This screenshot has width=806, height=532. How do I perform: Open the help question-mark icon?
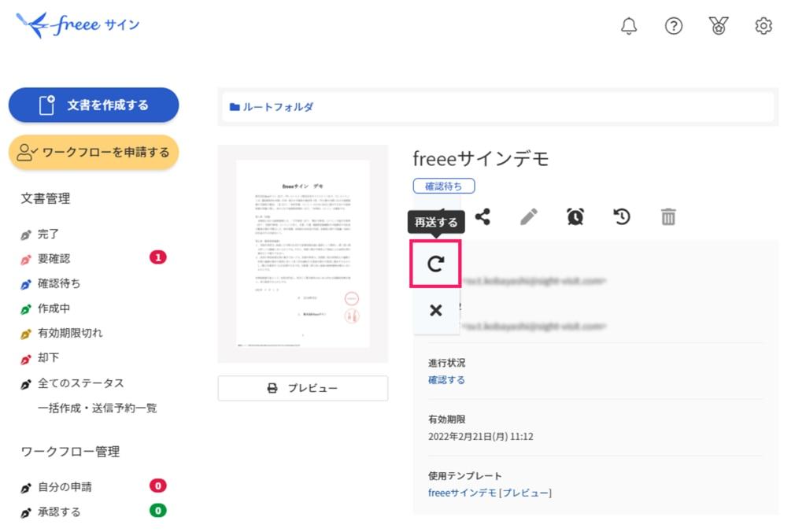click(674, 25)
